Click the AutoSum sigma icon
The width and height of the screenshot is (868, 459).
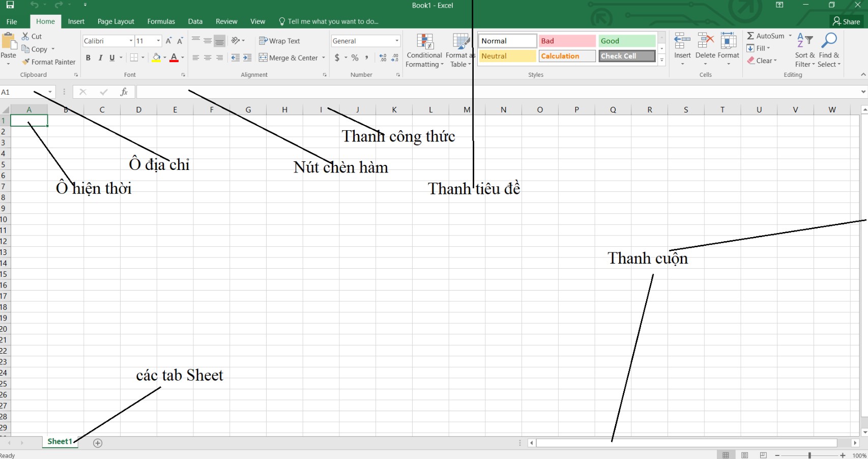pos(750,36)
